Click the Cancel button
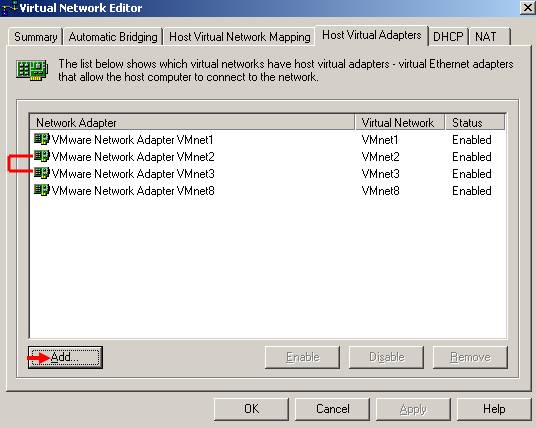Viewport: 536px width, 428px height. [332, 409]
